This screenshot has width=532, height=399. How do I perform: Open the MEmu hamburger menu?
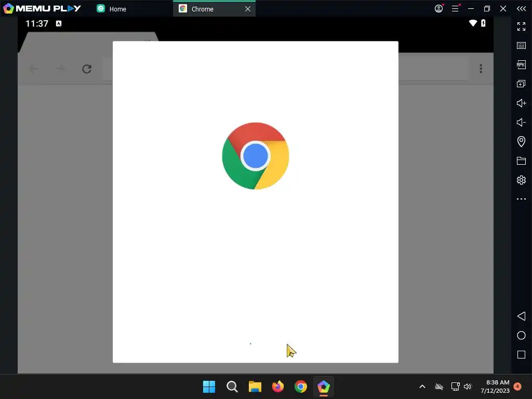[455, 8]
